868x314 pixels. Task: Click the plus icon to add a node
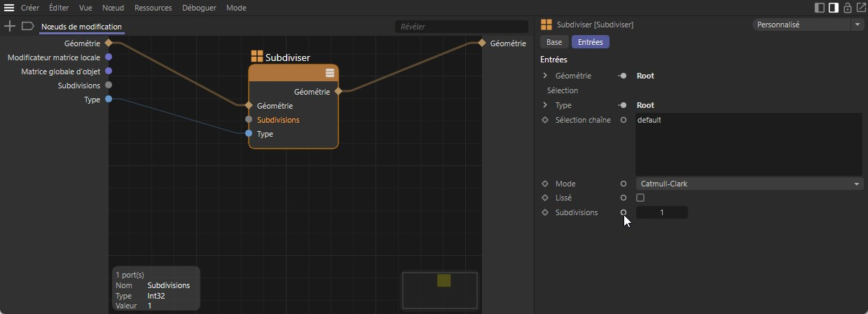[x=10, y=26]
